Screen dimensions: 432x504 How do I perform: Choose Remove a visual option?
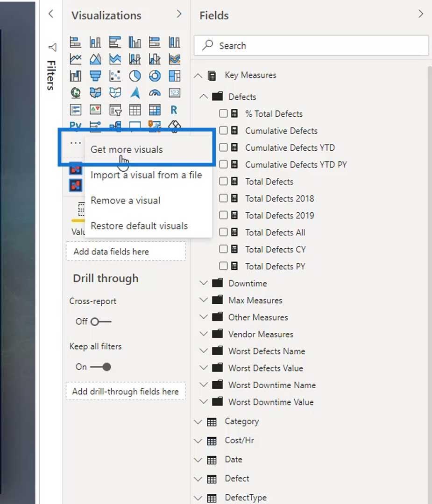click(148, 200)
